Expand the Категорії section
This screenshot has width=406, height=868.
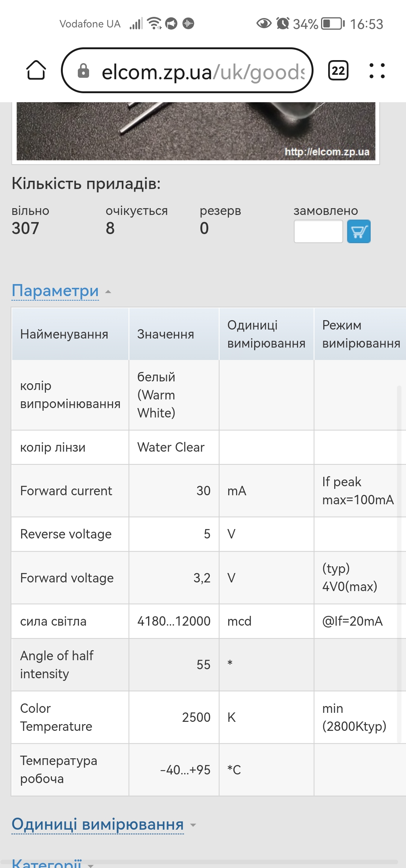(91, 864)
